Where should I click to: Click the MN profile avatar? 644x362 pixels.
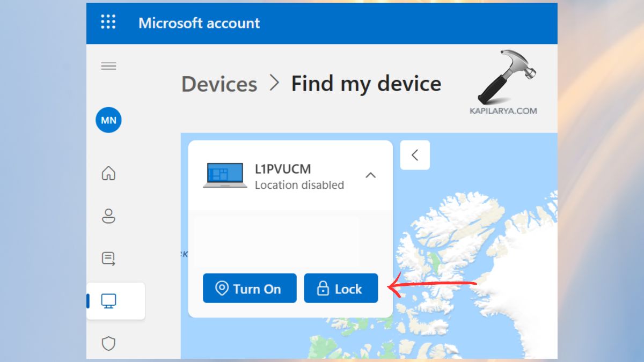pyautogui.click(x=108, y=120)
